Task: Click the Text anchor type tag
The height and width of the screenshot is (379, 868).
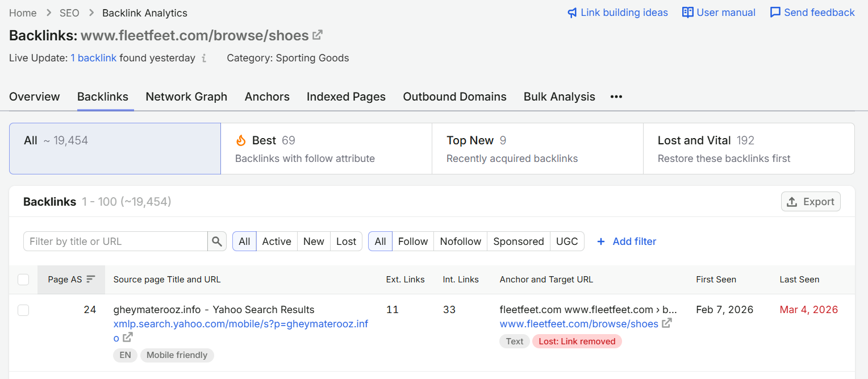Action: point(515,341)
